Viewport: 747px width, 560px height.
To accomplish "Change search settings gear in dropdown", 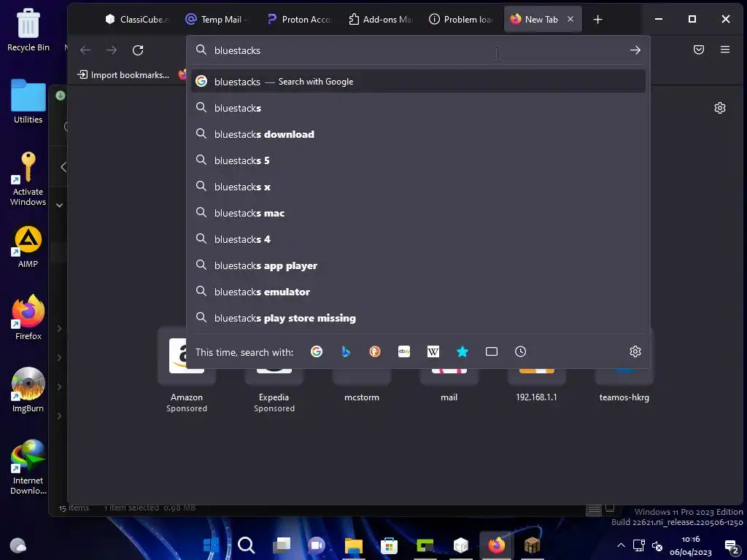I will coord(635,351).
